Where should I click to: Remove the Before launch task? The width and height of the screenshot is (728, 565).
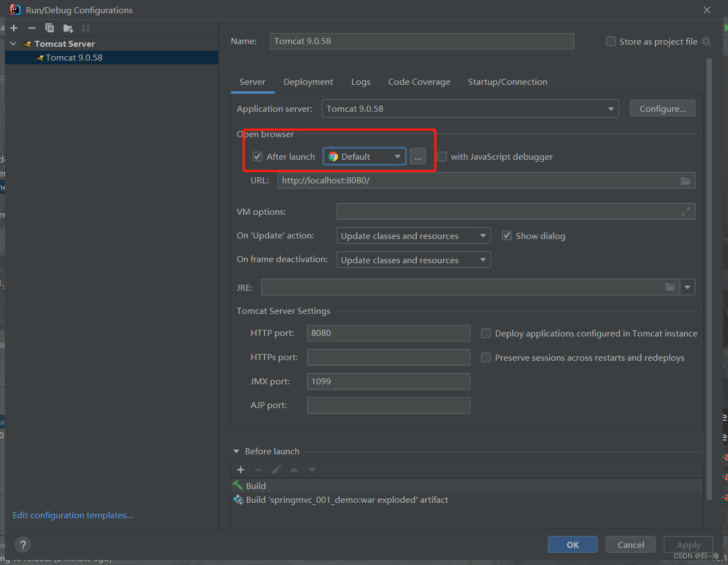pyautogui.click(x=258, y=470)
